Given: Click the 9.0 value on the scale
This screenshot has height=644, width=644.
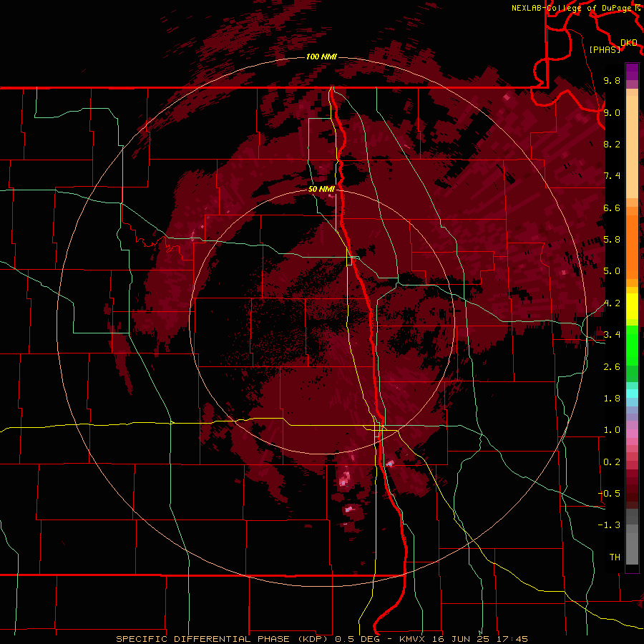Looking at the screenshot, I should pyautogui.click(x=612, y=112).
